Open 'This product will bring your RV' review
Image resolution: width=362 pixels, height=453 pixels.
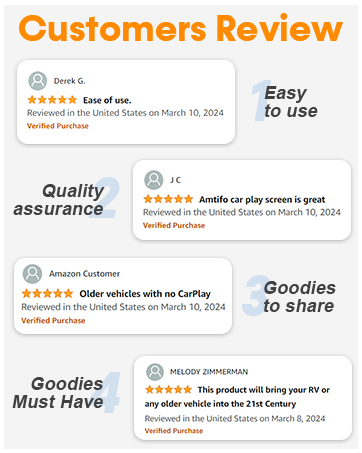(x=237, y=397)
